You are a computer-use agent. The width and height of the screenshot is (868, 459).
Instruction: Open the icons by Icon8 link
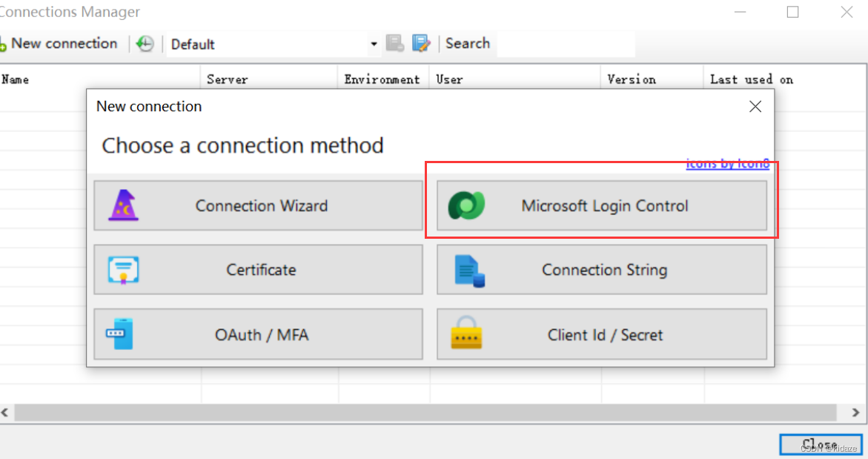(727, 164)
